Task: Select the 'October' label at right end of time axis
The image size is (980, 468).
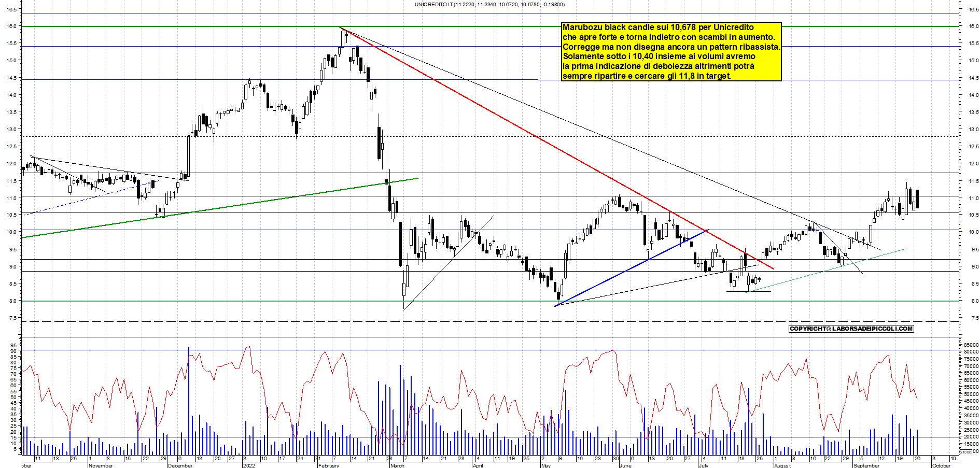Action: [x=941, y=465]
